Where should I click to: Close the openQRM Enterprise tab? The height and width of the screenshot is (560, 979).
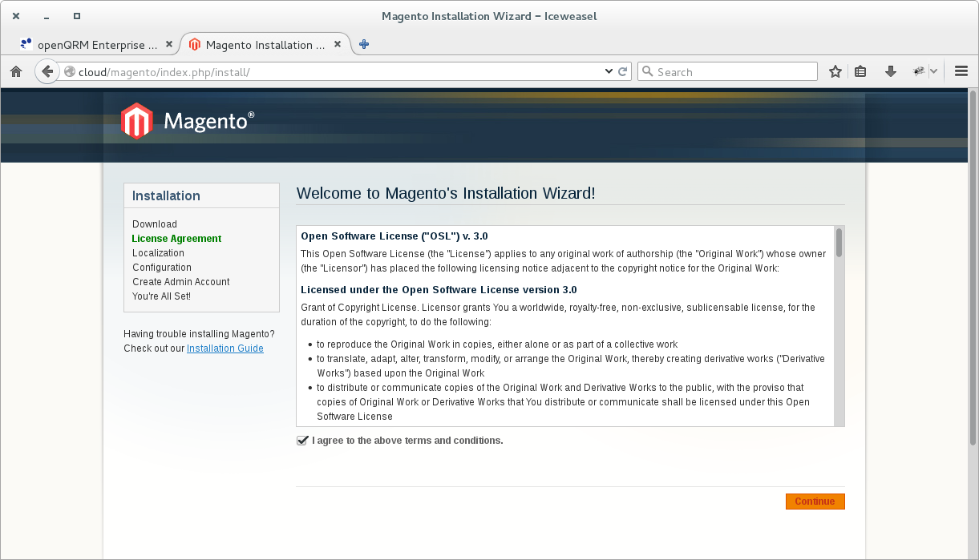tap(169, 45)
